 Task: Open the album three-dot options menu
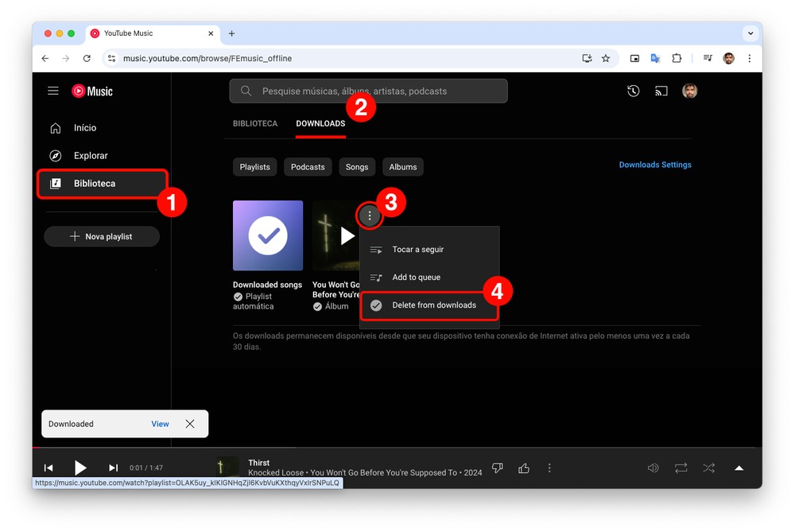[x=370, y=216]
